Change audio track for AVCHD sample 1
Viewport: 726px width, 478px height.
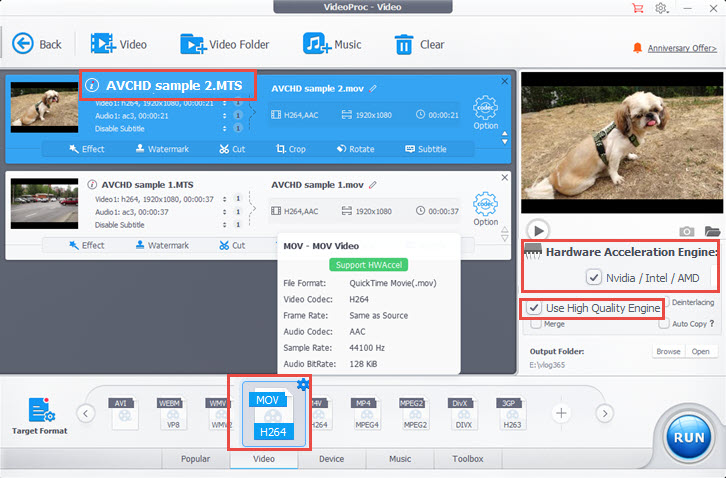tap(225, 212)
